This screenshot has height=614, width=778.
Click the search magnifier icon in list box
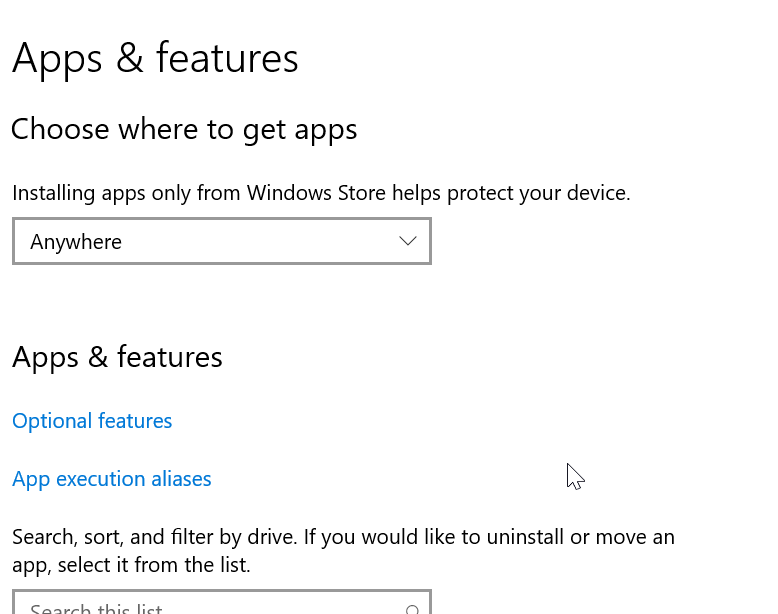click(412, 608)
